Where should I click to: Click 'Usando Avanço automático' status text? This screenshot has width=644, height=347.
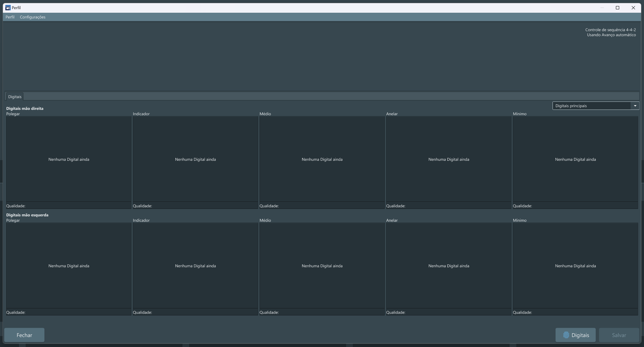[x=611, y=35]
